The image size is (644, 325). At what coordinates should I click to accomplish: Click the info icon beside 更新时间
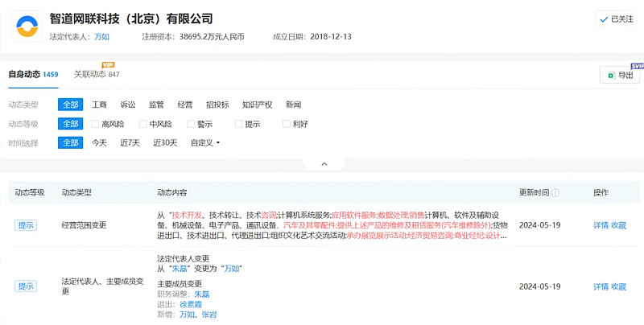555,192
